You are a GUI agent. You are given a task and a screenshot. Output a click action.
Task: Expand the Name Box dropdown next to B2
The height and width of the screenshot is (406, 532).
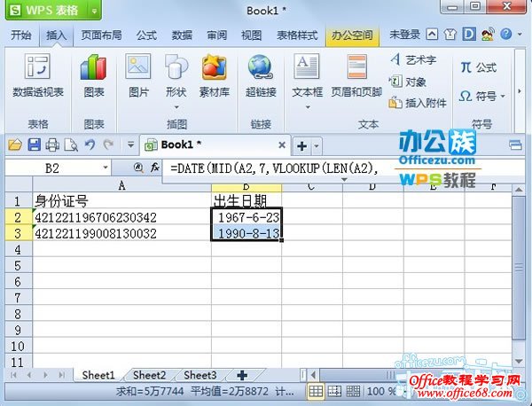[106, 168]
